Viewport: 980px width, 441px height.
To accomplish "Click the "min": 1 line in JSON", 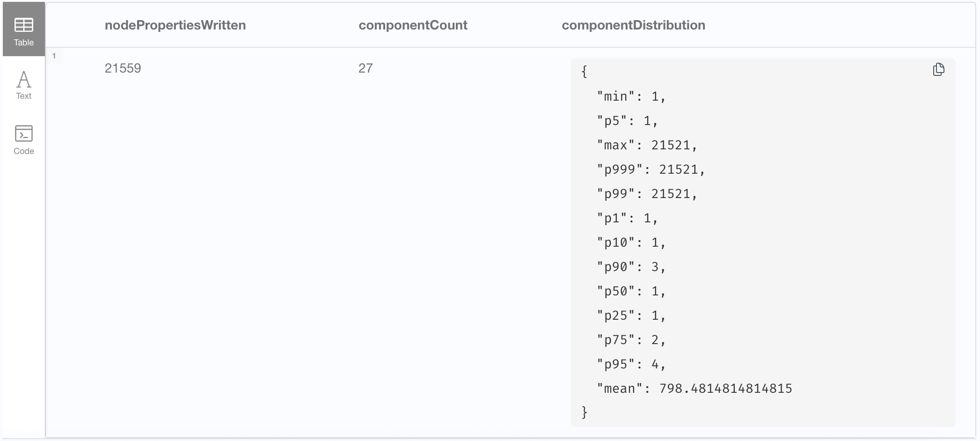I will (631, 96).
